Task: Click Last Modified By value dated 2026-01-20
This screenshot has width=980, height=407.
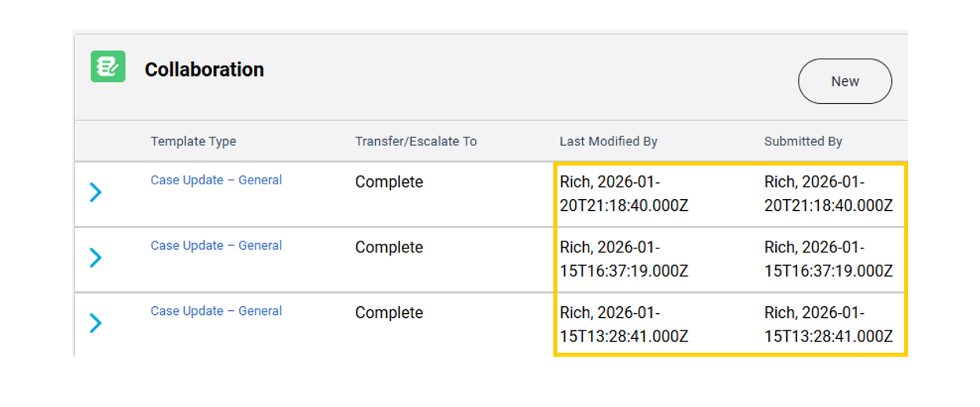Action: 624,194
